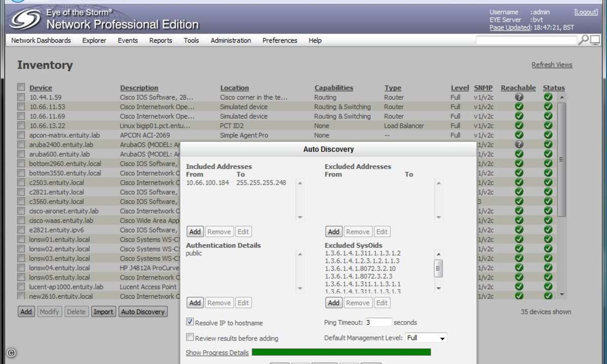Toggle the select-all checkbox in the Inventory header
The height and width of the screenshot is (364, 607).
click(x=21, y=86)
